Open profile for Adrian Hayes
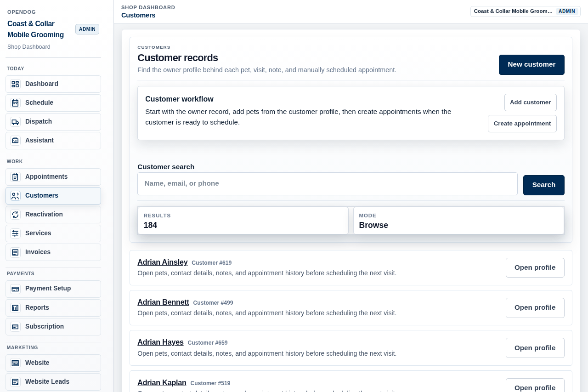Image resolution: width=588 pixels, height=392 pixels. point(535,348)
